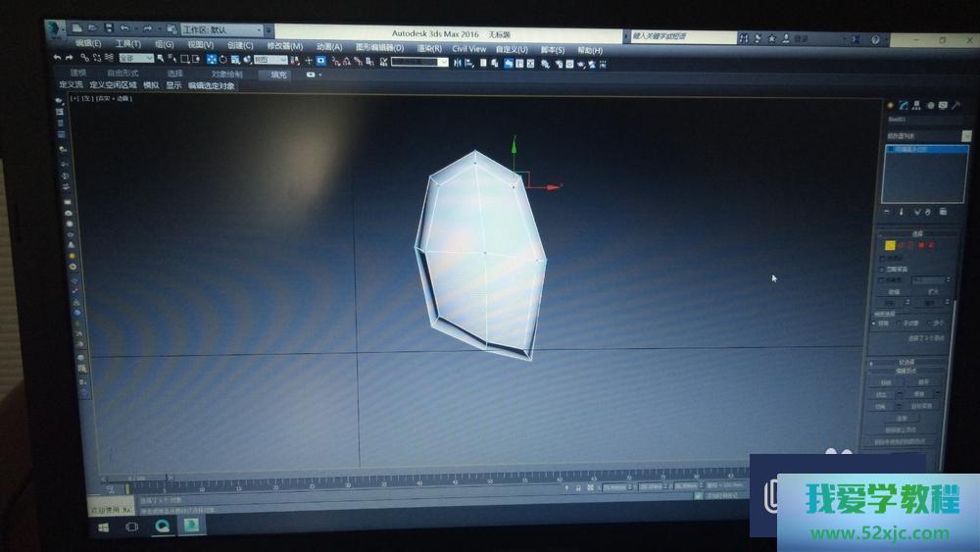Open the Modify panel tab icon
The image size is (980, 552).
[x=904, y=105]
